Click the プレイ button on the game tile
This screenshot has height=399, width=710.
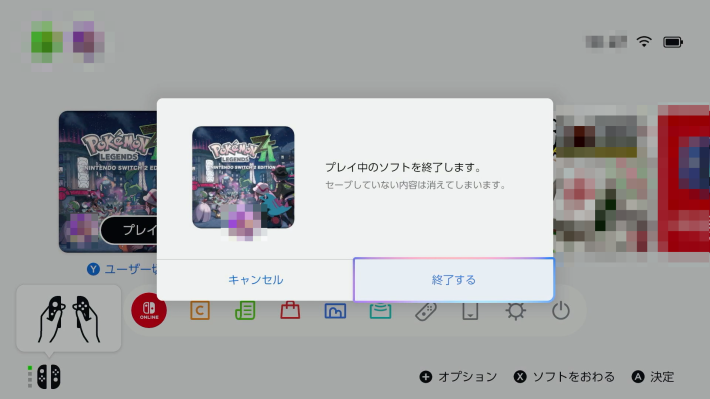coord(129,230)
